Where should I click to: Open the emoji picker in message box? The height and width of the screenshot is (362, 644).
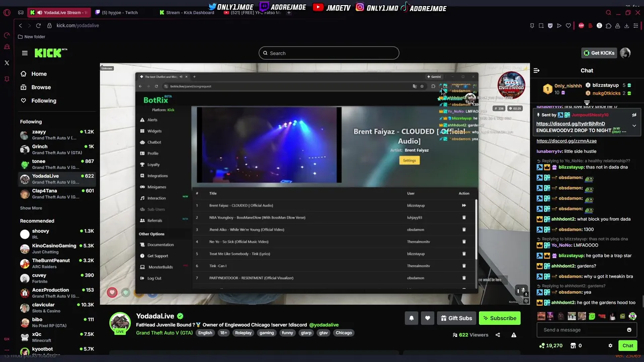coord(629,330)
